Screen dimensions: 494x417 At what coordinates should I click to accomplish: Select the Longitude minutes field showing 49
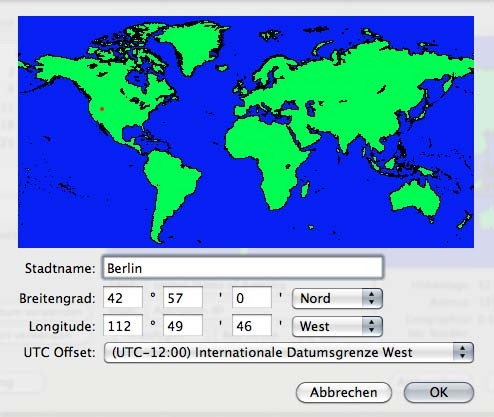click(183, 326)
